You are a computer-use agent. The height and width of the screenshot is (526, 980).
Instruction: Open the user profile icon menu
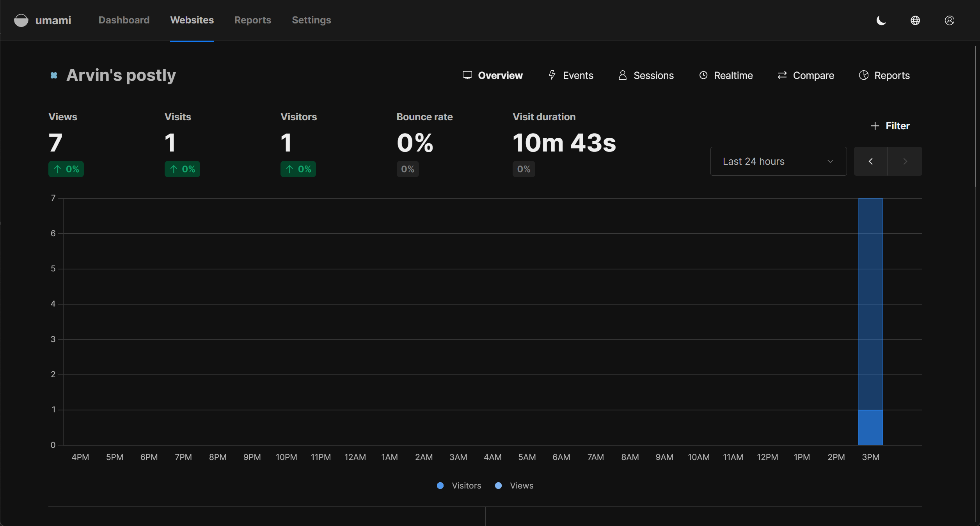coord(950,20)
